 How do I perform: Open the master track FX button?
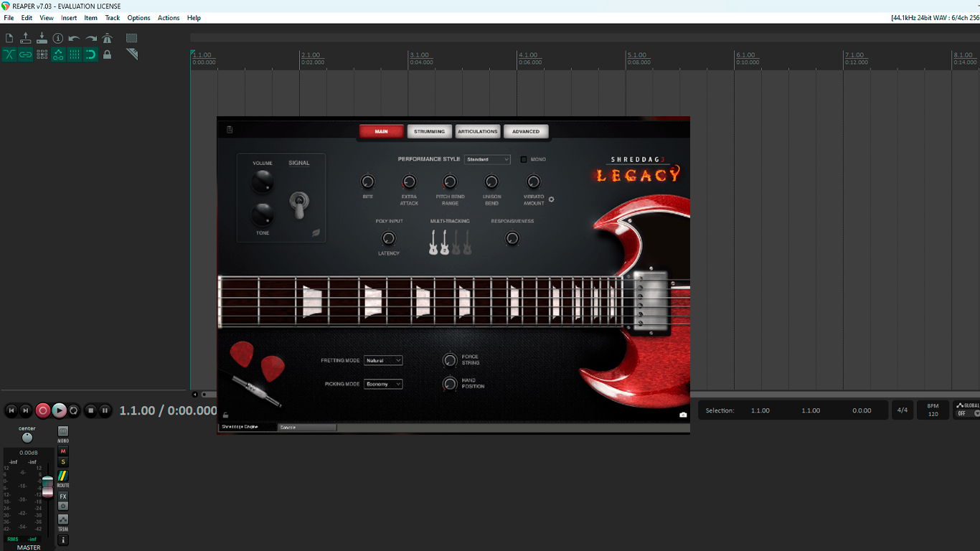tap(63, 496)
